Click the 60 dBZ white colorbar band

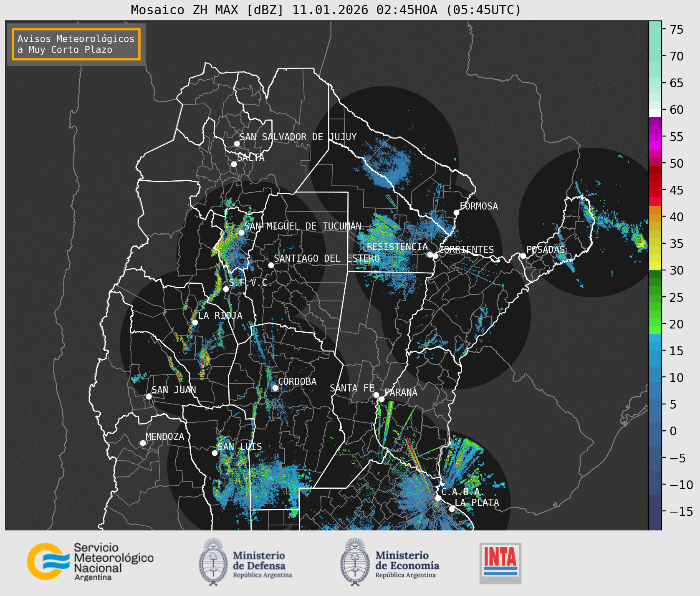(655, 113)
